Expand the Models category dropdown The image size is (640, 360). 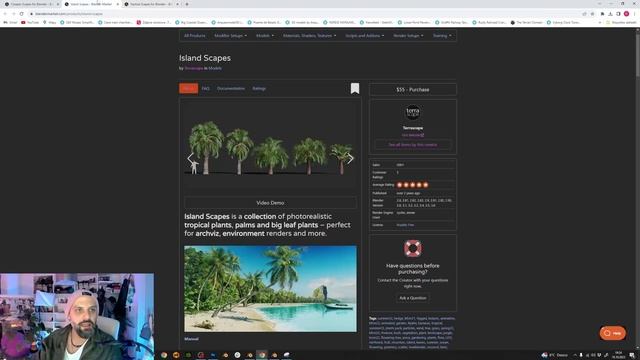tap(265, 36)
